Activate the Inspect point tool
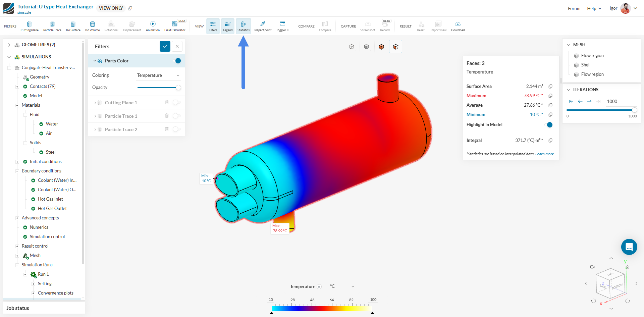This screenshot has height=317, width=644. pos(263,26)
